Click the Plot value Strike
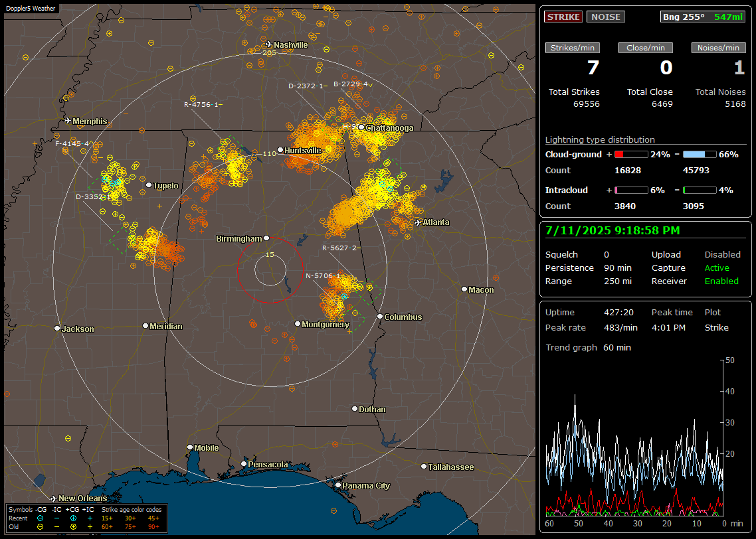756x539 pixels. click(716, 327)
